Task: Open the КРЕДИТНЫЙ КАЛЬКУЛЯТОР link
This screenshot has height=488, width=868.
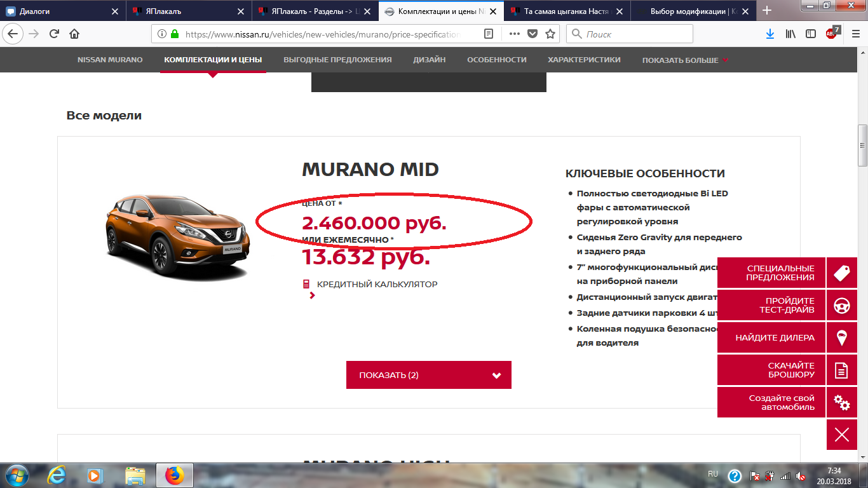Action: click(377, 284)
